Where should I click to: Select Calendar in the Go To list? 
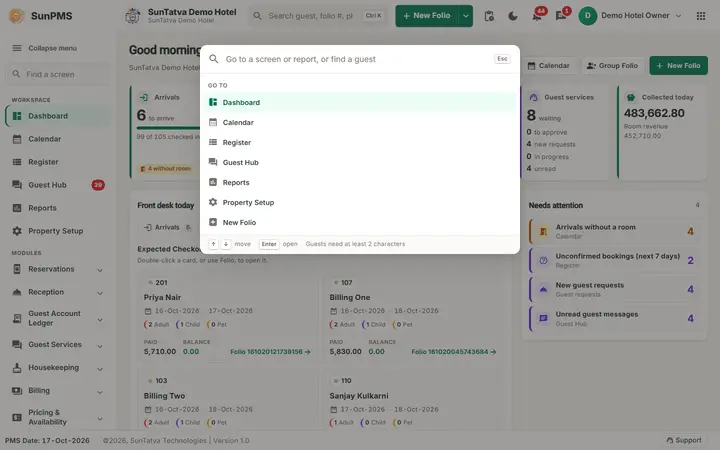[360, 122]
